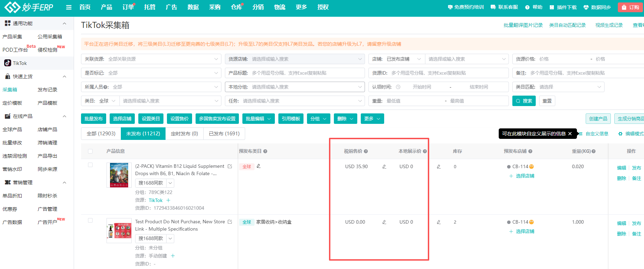Open the 类目匹配 dropdown
The image size is (644, 269).
point(558,87)
